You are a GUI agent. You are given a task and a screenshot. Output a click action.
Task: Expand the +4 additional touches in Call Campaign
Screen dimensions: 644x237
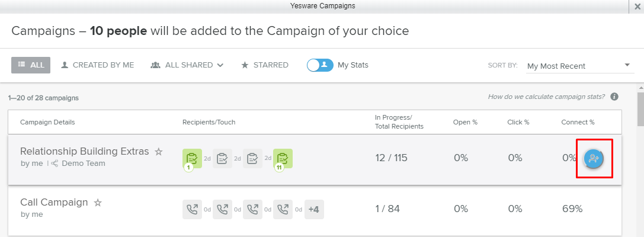tap(314, 209)
